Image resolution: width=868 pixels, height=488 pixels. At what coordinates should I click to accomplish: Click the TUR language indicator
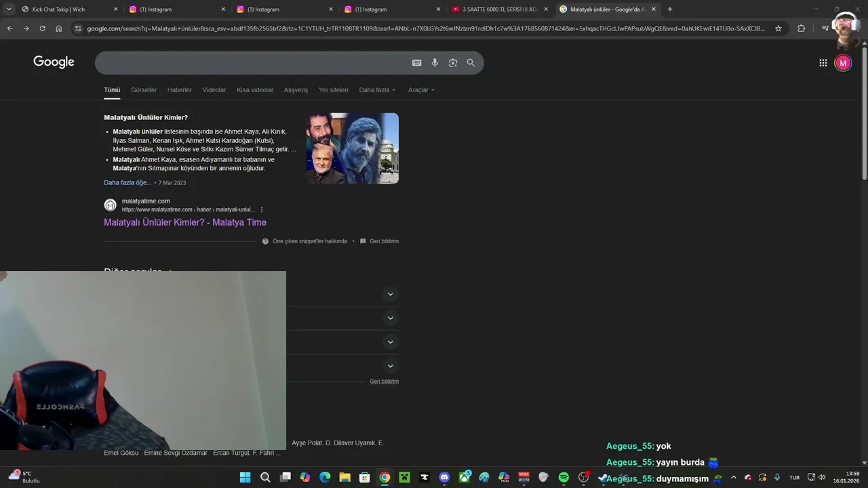(794, 478)
